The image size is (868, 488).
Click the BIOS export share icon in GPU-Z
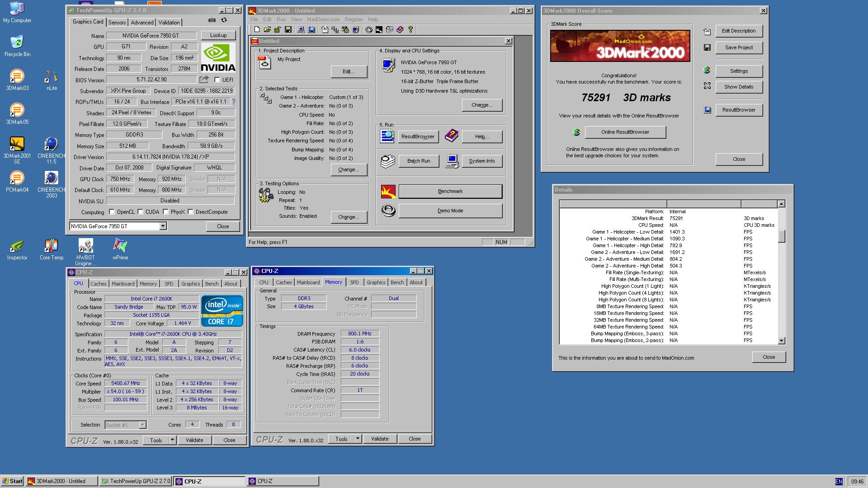click(204, 80)
